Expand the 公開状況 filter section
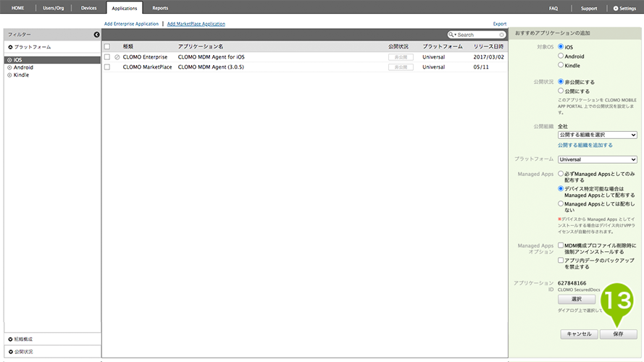 click(x=20, y=352)
